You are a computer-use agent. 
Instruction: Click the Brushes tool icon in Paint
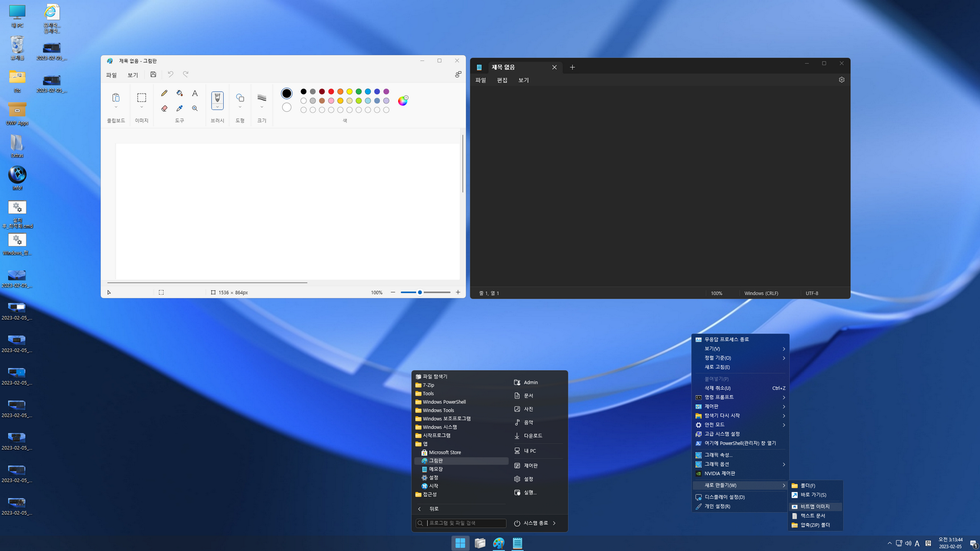217,98
